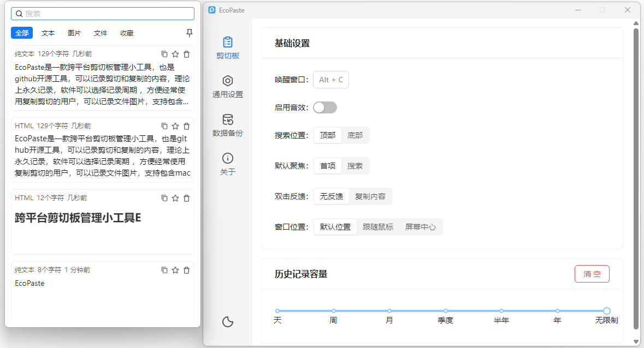Click the red 清空 button
The width and height of the screenshot is (644, 348).
[x=592, y=274]
